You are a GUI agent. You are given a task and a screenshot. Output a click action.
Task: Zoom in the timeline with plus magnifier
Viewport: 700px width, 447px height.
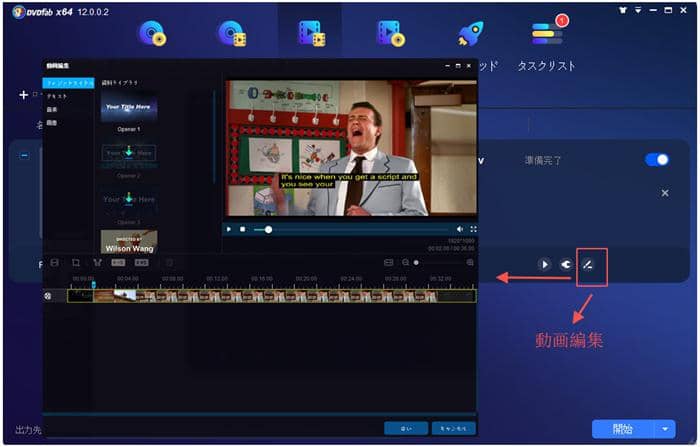[x=470, y=263]
